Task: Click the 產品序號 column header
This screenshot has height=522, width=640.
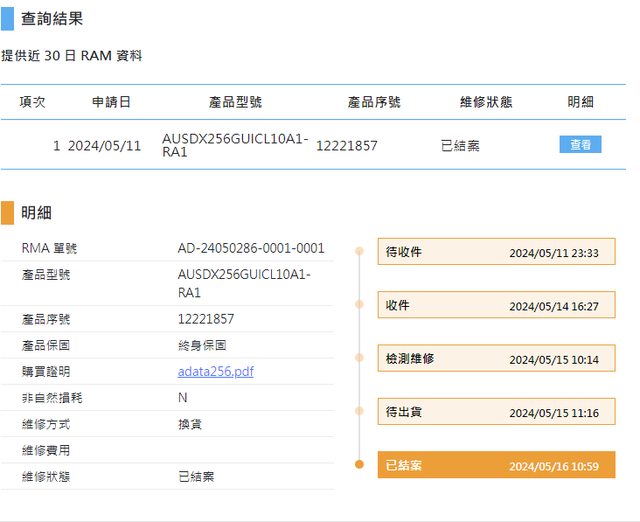Action: (374, 102)
